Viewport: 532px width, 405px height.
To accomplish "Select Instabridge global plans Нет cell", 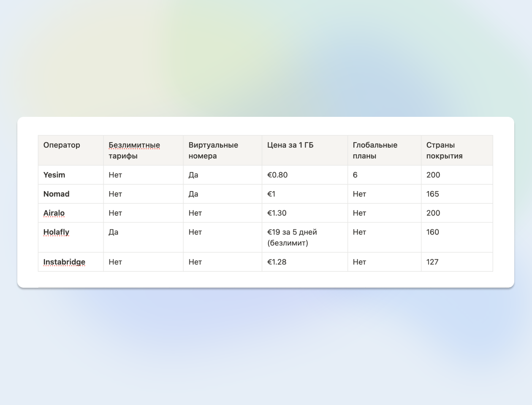I will click(385, 262).
